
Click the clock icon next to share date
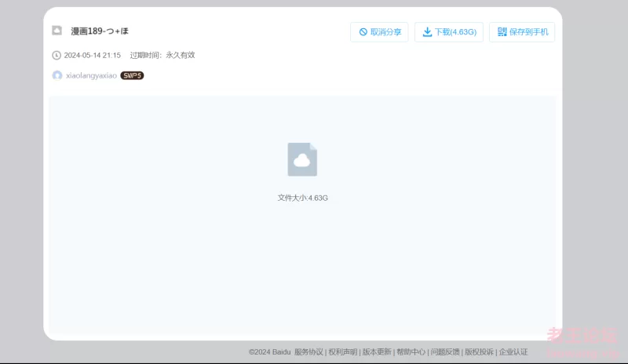pos(57,55)
